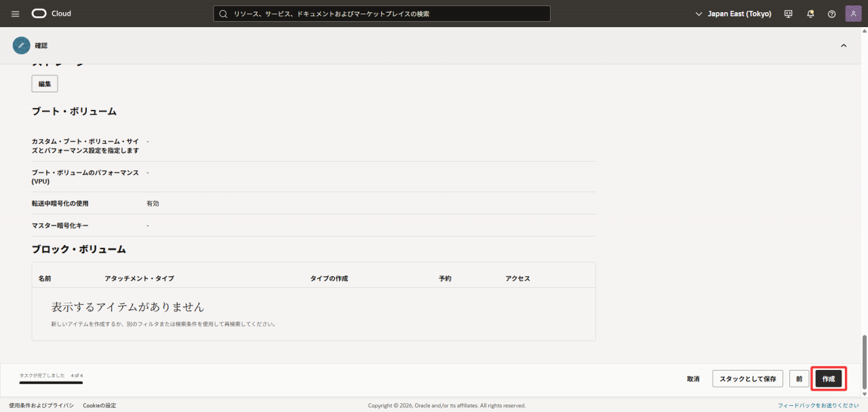Open 使用条件およびプライバシ link
This screenshot has height=412, width=868.
41,405
